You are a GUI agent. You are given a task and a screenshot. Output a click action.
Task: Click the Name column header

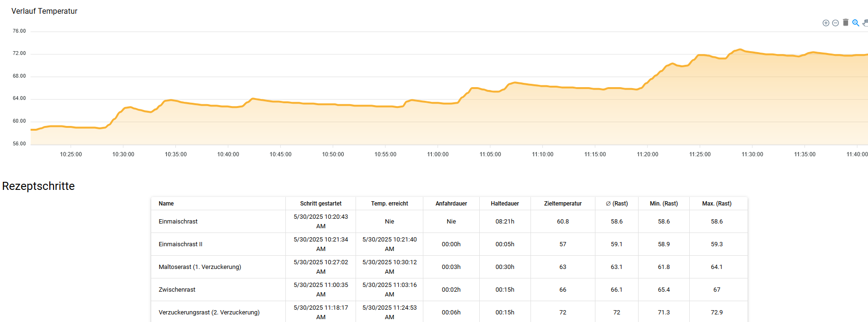(x=166, y=204)
